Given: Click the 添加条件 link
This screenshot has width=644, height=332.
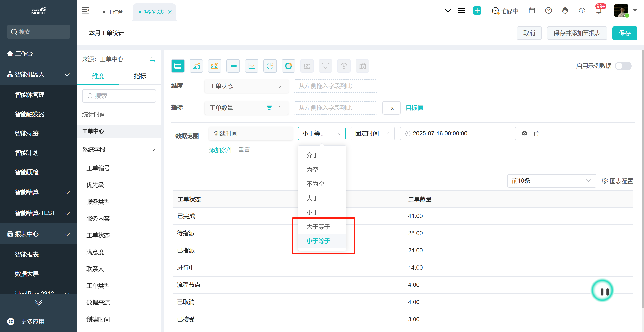Looking at the screenshot, I should tap(221, 150).
